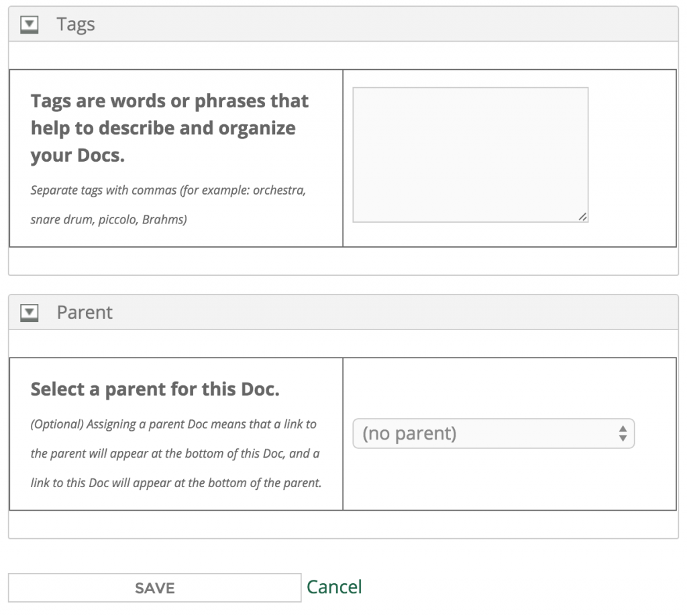Click empty area of Parent header bar

click(x=394, y=313)
